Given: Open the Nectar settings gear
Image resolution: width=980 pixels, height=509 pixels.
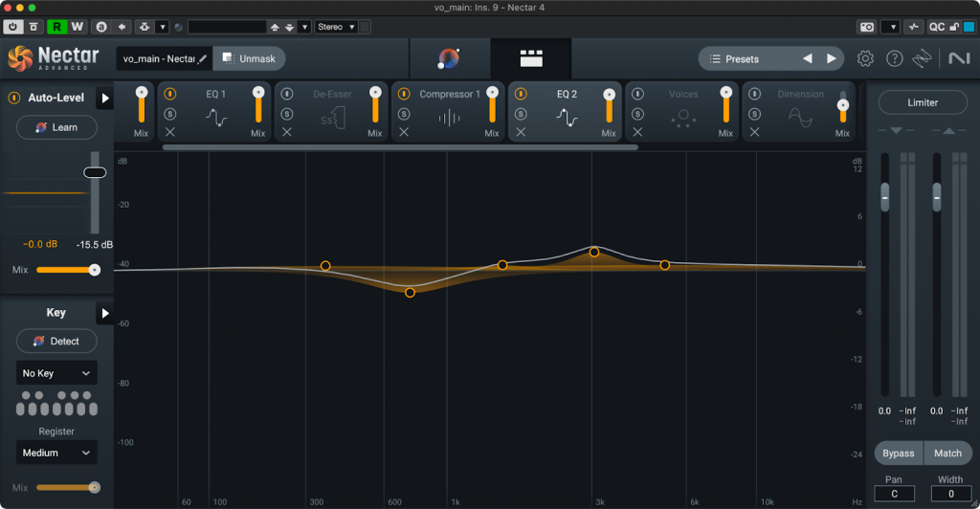Looking at the screenshot, I should (865, 59).
